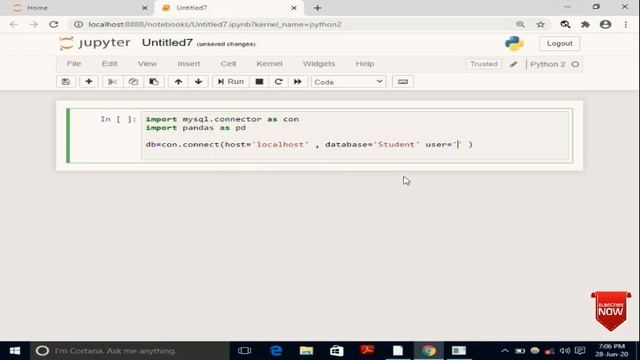The height and width of the screenshot is (360, 640).
Task: Close the Untitled7 browser tab
Action: click(x=294, y=8)
